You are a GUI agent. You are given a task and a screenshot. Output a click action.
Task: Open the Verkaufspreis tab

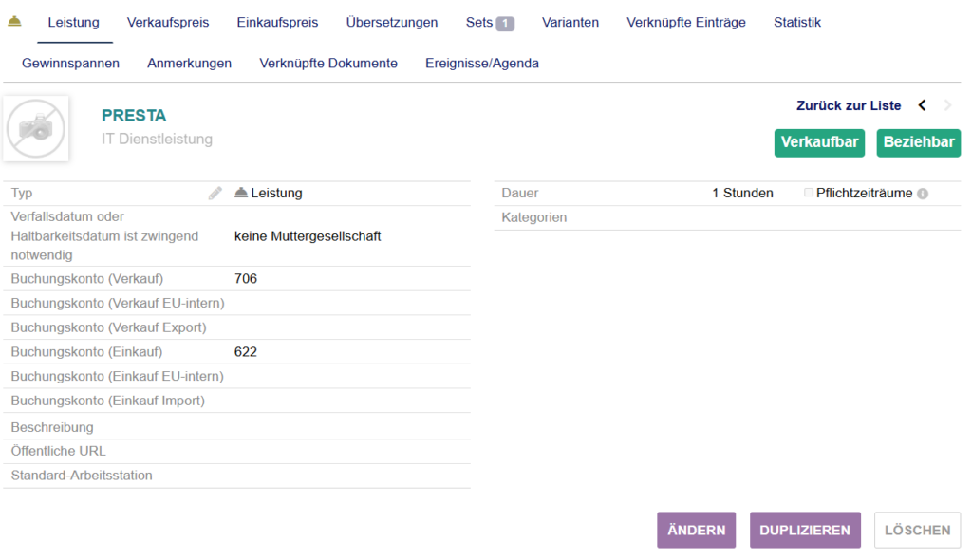[x=168, y=22]
